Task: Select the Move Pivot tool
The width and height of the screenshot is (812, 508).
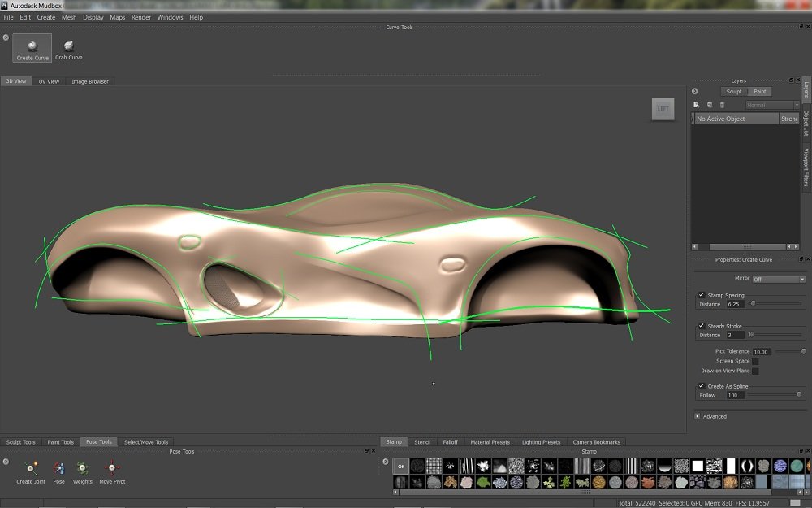Action: pos(111,471)
